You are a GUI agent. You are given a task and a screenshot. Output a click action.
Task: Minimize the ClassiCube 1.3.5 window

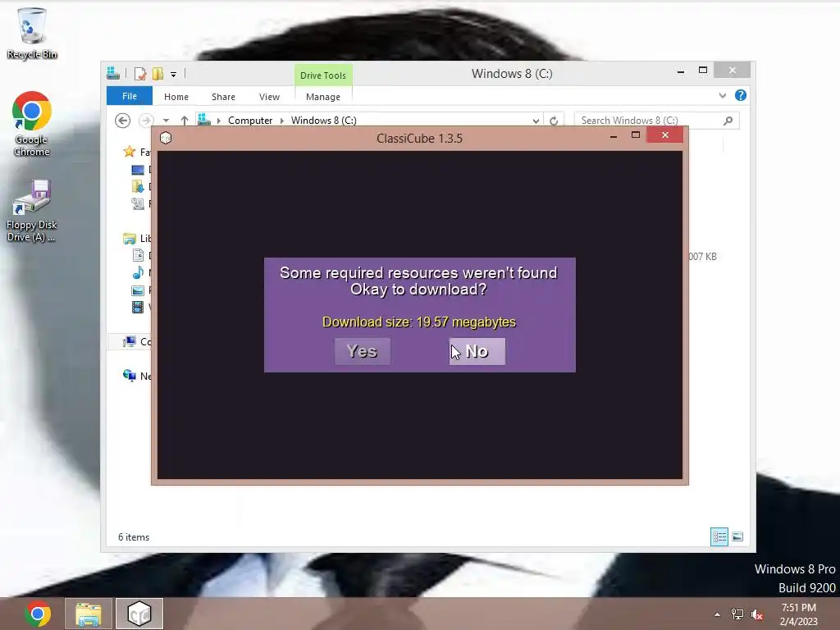pos(614,136)
